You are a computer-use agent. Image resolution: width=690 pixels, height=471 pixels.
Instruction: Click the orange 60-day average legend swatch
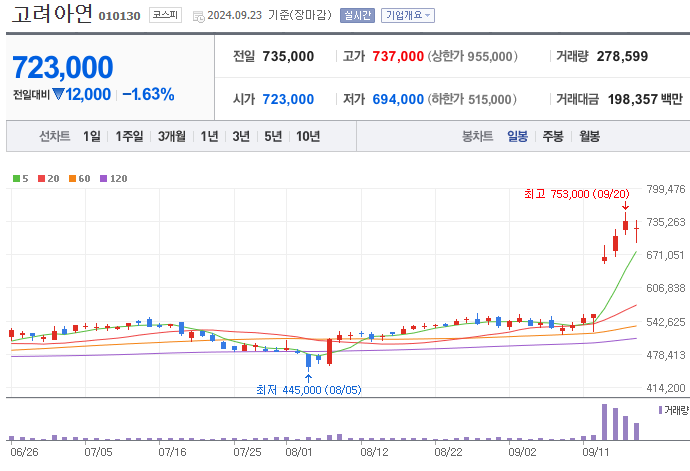pyautogui.click(x=73, y=179)
